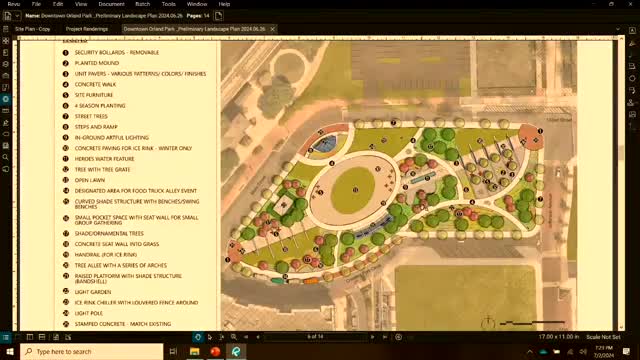The image size is (640, 360).
Task: Select the polygon shape tool on right toolbar
Action: 632,78
